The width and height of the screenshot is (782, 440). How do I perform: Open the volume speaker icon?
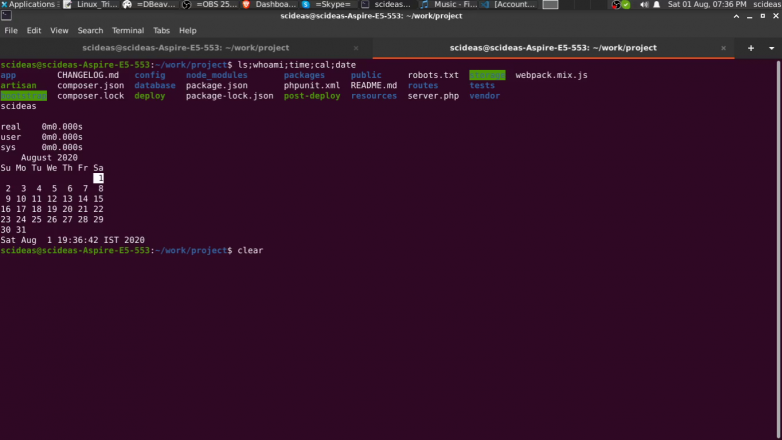pos(644,4)
